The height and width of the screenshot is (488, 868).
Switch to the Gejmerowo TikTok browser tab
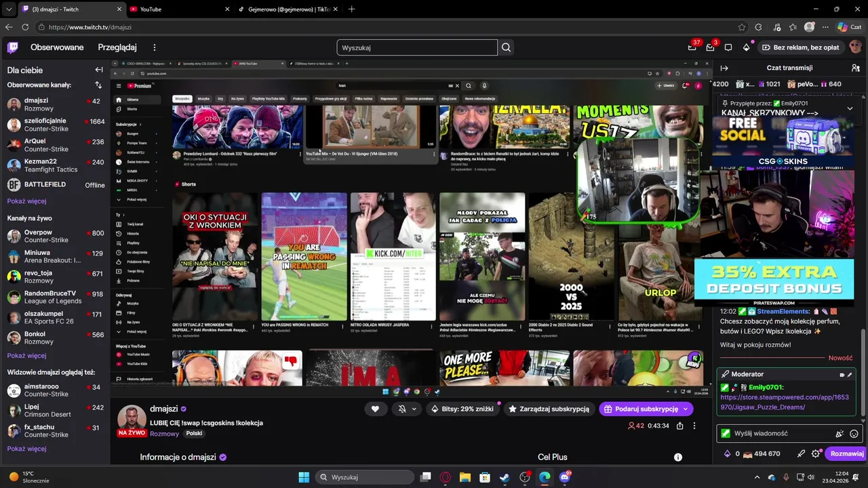click(286, 9)
